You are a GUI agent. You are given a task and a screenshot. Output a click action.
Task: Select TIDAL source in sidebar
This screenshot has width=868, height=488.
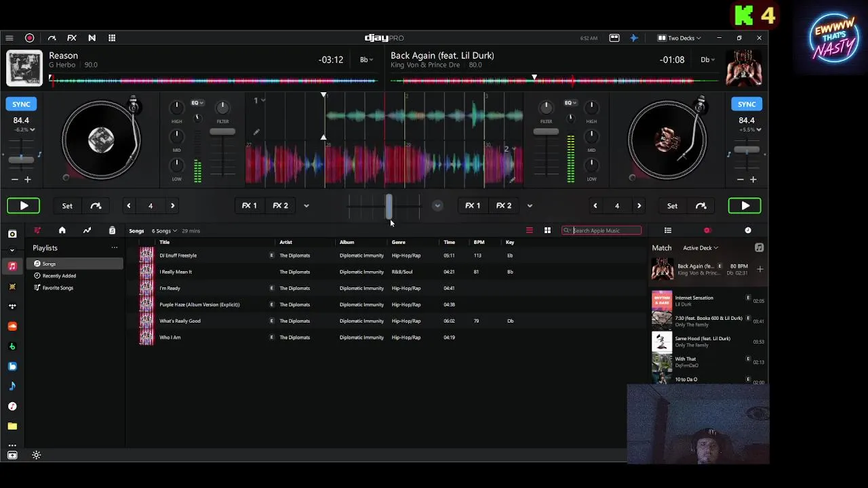point(12,306)
